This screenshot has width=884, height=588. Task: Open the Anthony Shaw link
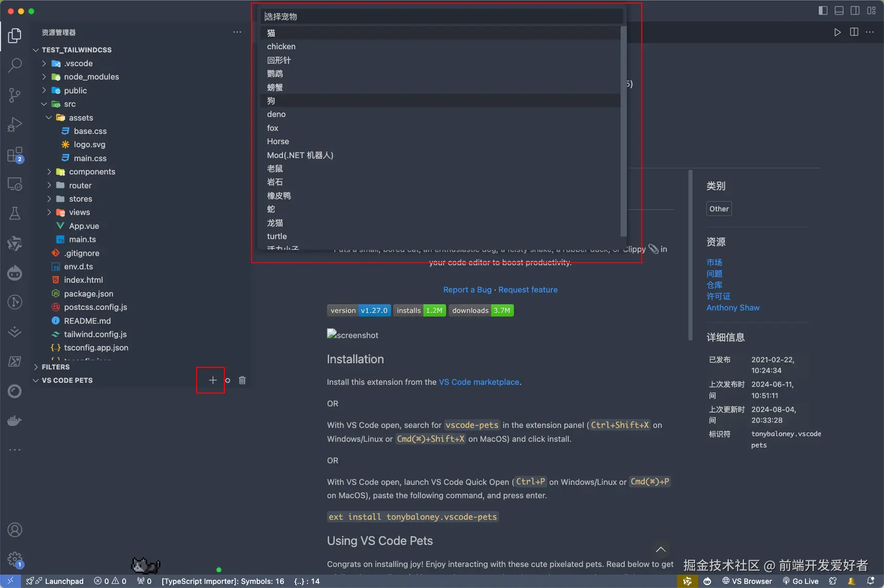point(733,307)
